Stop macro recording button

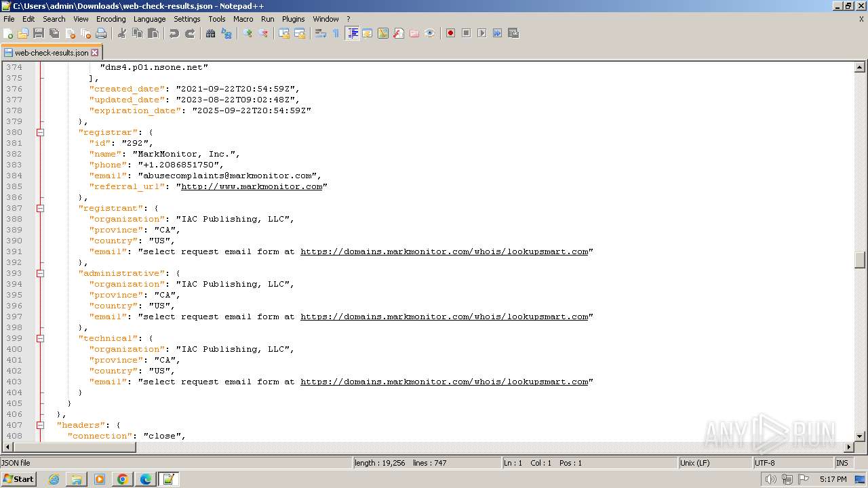coord(467,33)
